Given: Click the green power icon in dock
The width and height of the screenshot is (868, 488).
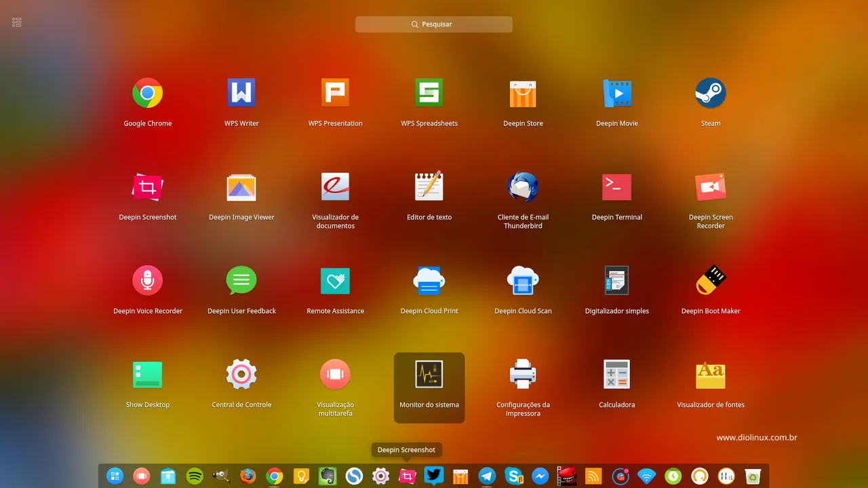Looking at the screenshot, I should tap(673, 476).
